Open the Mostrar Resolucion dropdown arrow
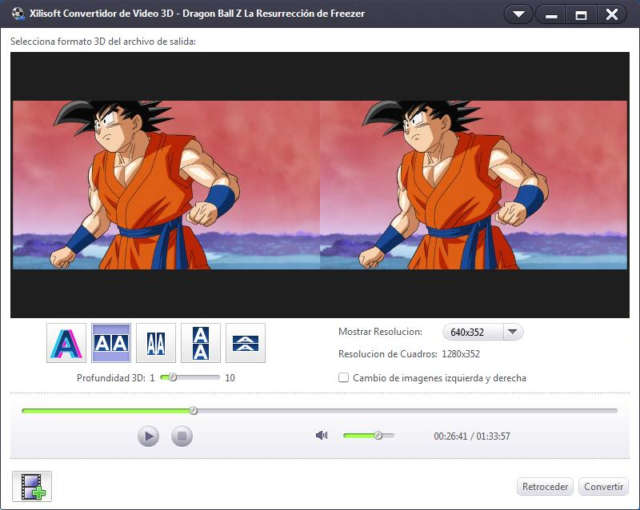 (513, 332)
